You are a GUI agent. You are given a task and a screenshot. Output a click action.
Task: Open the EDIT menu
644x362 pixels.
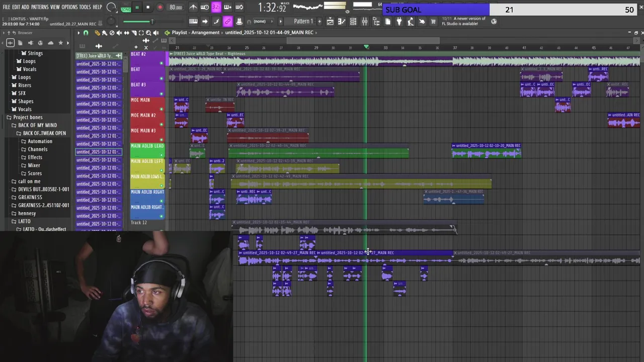16,7
